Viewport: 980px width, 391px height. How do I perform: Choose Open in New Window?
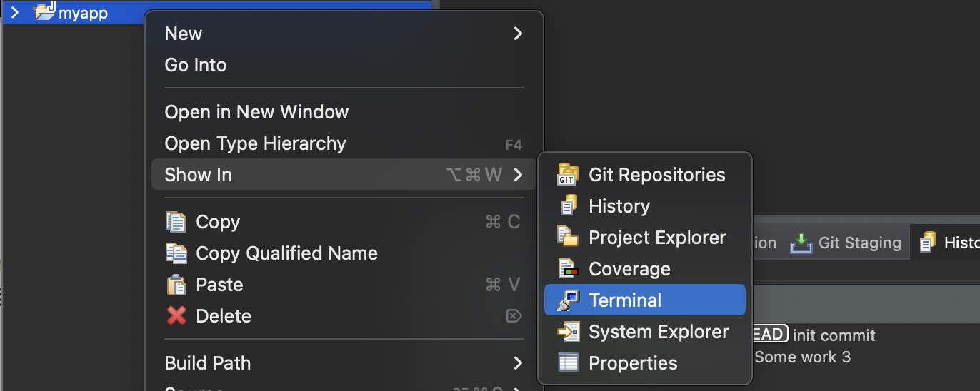[x=256, y=112]
